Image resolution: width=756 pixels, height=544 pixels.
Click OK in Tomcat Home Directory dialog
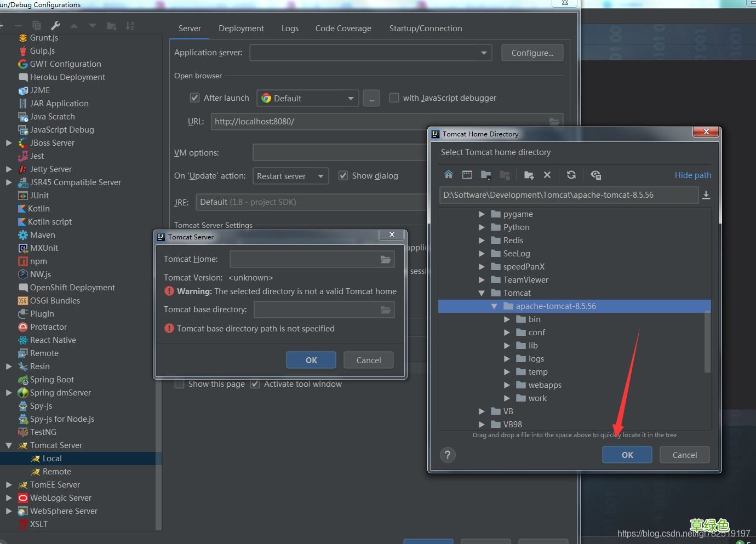pos(627,455)
